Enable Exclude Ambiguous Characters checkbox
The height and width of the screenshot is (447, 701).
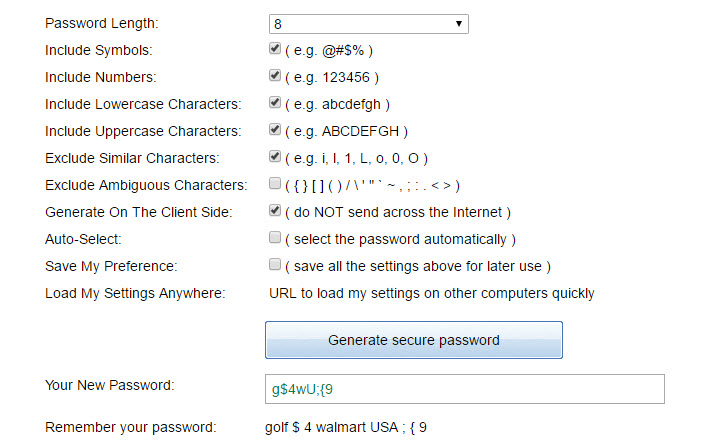click(275, 184)
